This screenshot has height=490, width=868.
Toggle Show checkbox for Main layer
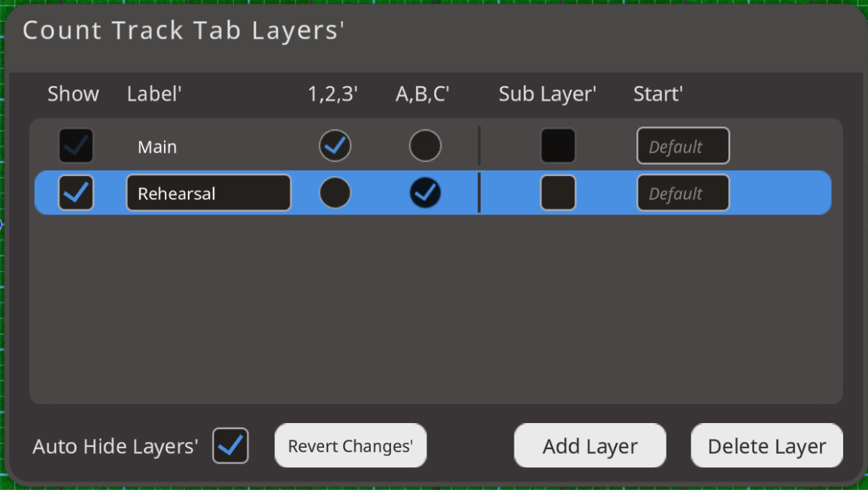click(x=76, y=146)
